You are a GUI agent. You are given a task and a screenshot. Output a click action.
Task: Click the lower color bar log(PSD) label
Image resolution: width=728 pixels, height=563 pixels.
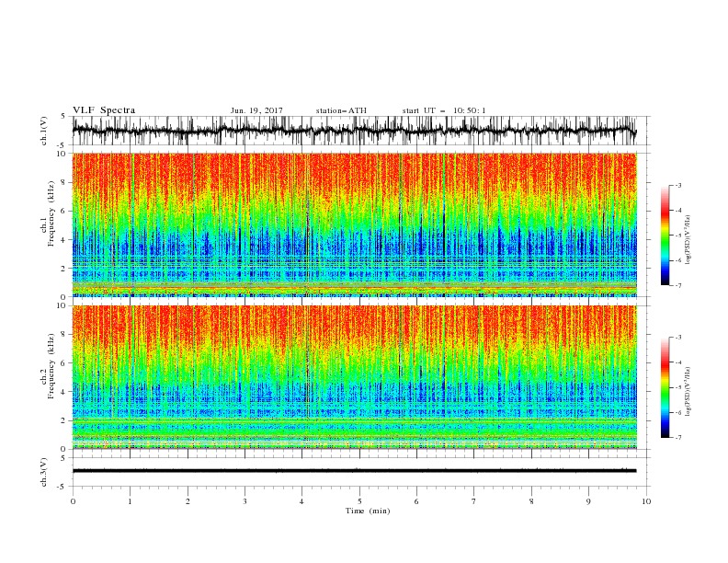[x=688, y=392]
